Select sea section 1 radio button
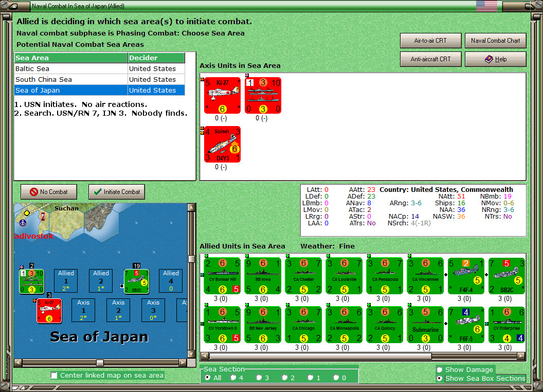Image resolution: width=543 pixels, height=392 pixels. point(310,378)
